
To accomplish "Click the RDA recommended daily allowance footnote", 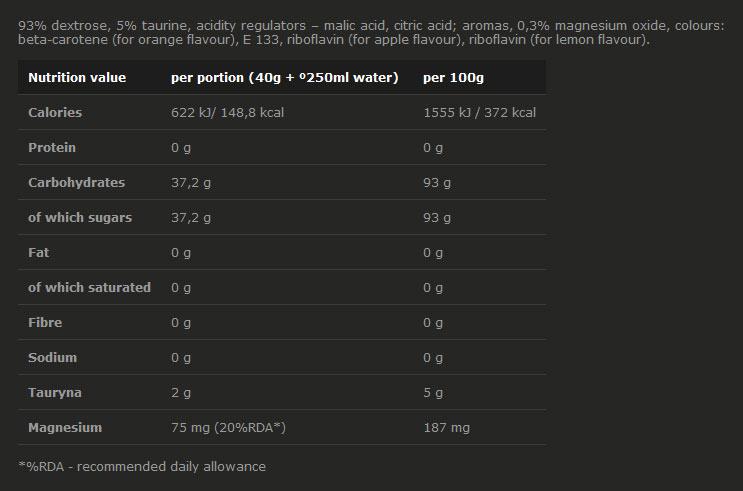I will 142,466.
